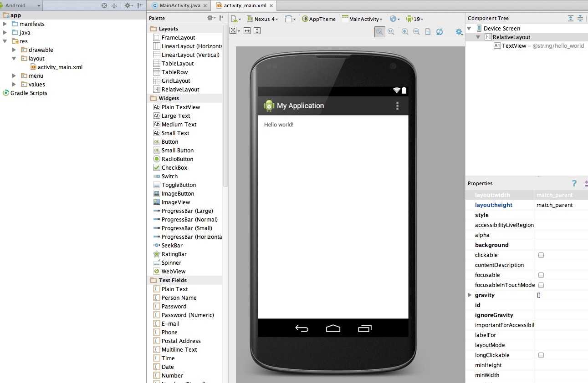Expand the drawable folder in project tree
Image resolution: width=588 pixels, height=383 pixels.
[14, 50]
